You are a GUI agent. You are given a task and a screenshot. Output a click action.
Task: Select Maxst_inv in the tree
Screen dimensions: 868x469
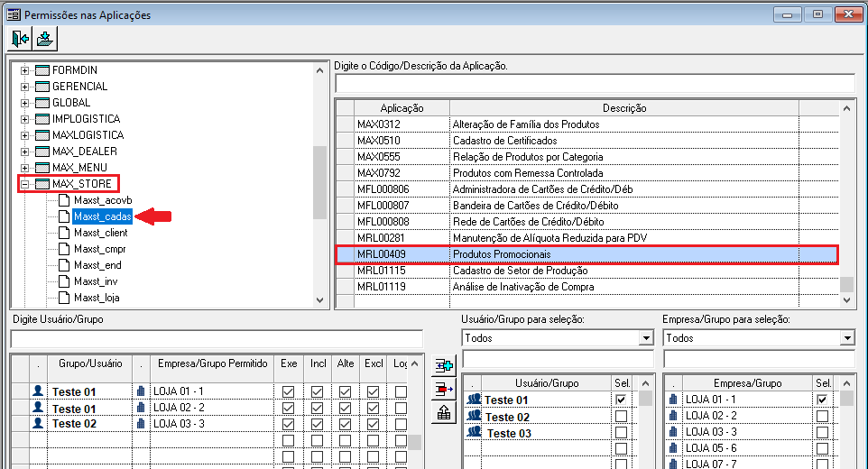[96, 281]
